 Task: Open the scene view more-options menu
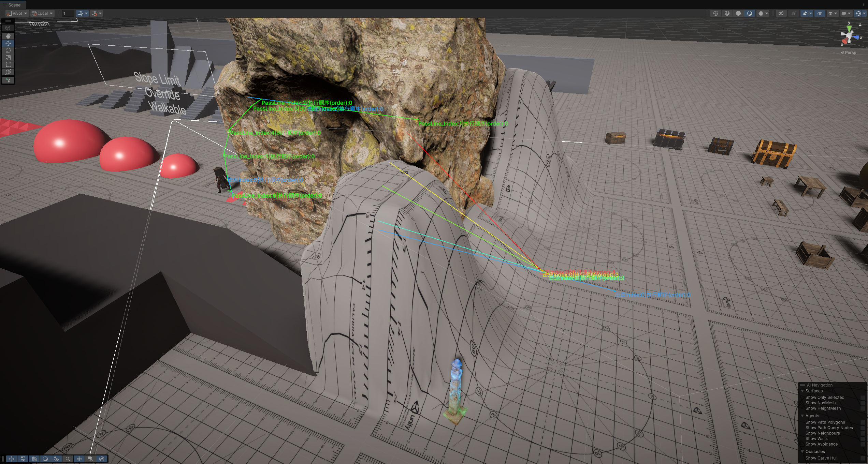[864, 5]
